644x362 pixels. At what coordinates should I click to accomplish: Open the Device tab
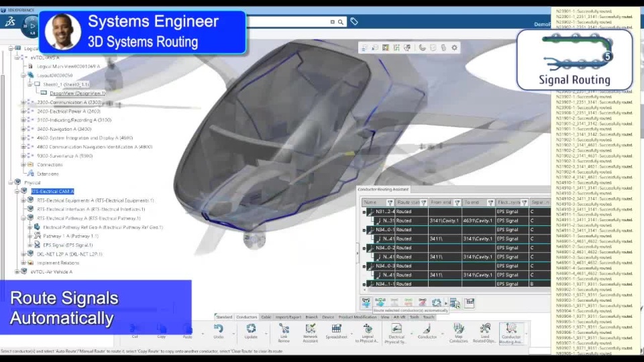coord(328,317)
